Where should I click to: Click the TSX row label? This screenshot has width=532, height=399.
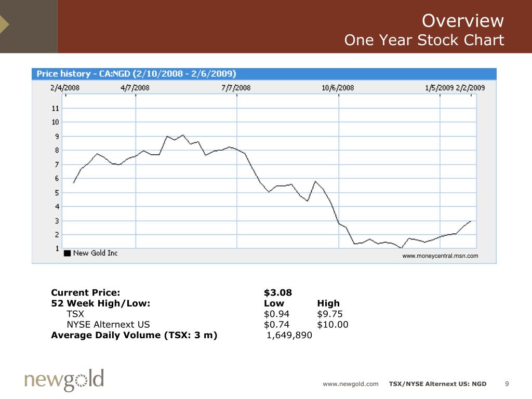[75, 314]
